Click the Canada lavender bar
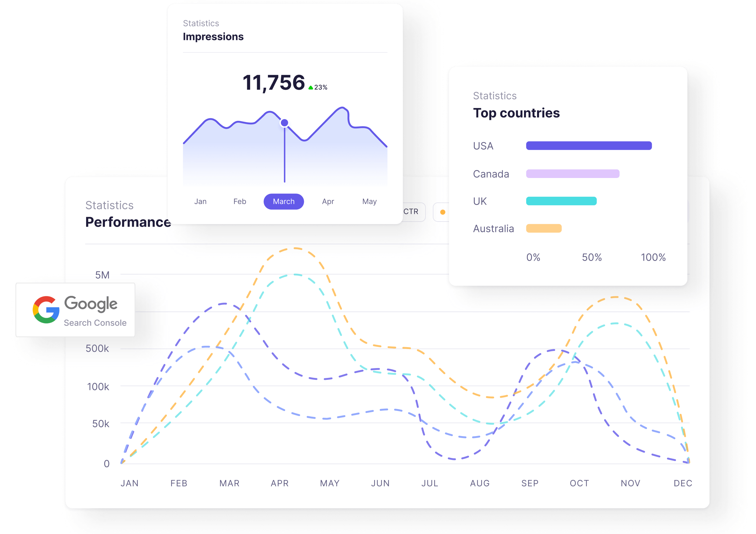The height and width of the screenshot is (534, 756). point(573,174)
